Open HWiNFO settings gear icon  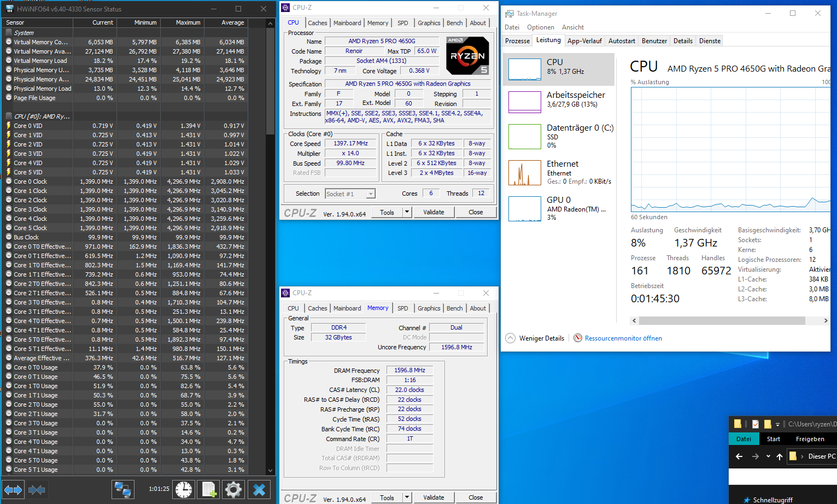[233, 490]
